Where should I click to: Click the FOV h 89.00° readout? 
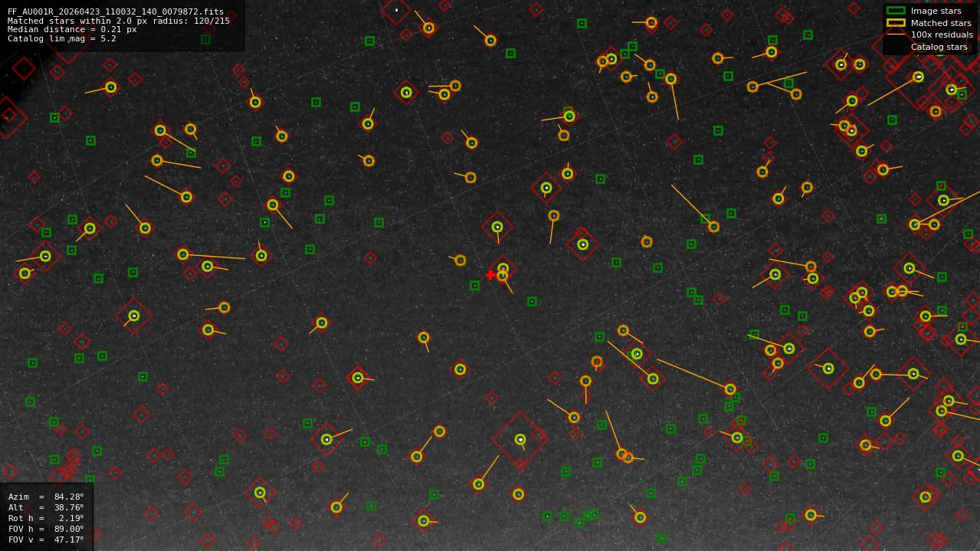pos(46,529)
